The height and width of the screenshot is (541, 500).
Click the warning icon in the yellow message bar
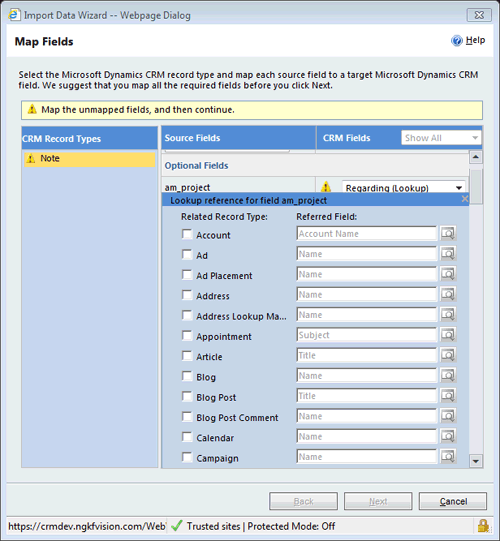coord(32,109)
